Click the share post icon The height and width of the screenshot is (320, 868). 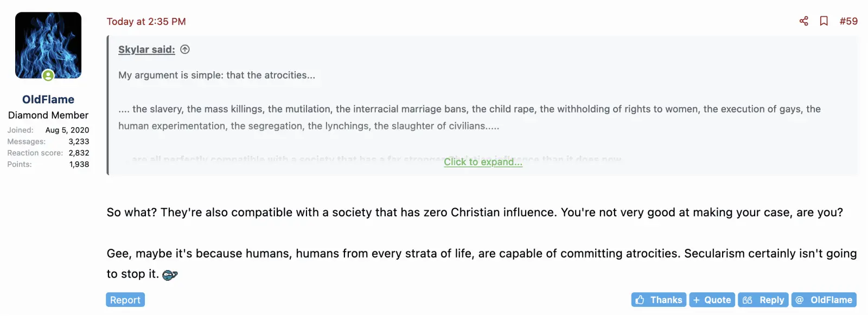pos(803,21)
